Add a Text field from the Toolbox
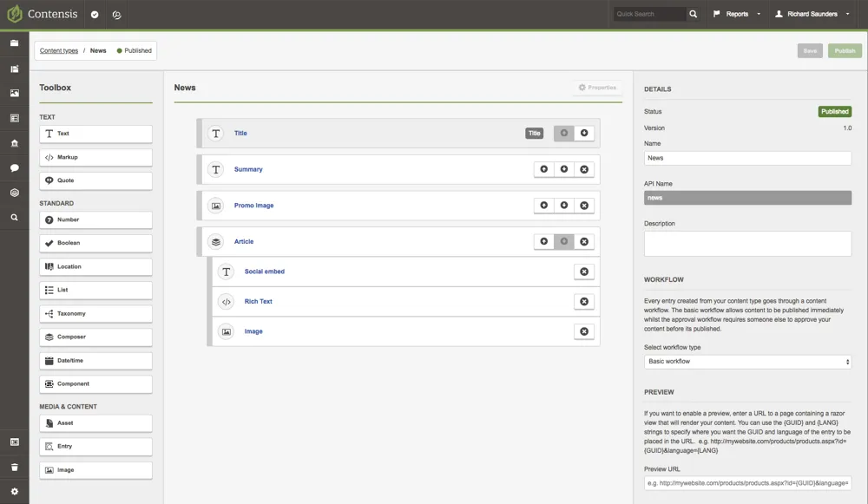The image size is (868, 504). (95, 134)
